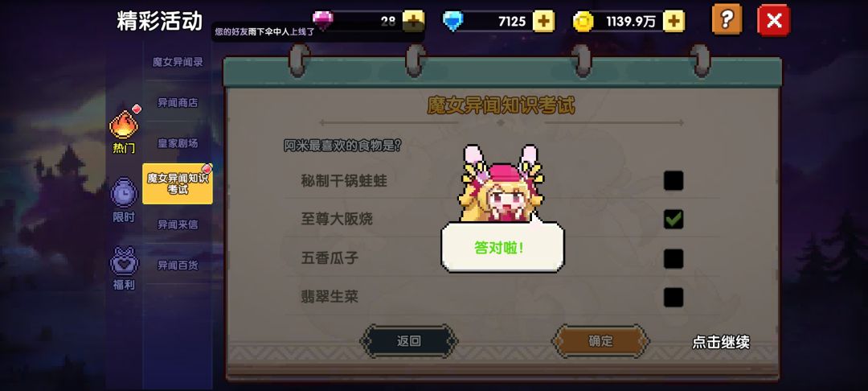Open the orange question mark help
Image resolution: width=868 pixels, height=391 pixels.
click(727, 20)
